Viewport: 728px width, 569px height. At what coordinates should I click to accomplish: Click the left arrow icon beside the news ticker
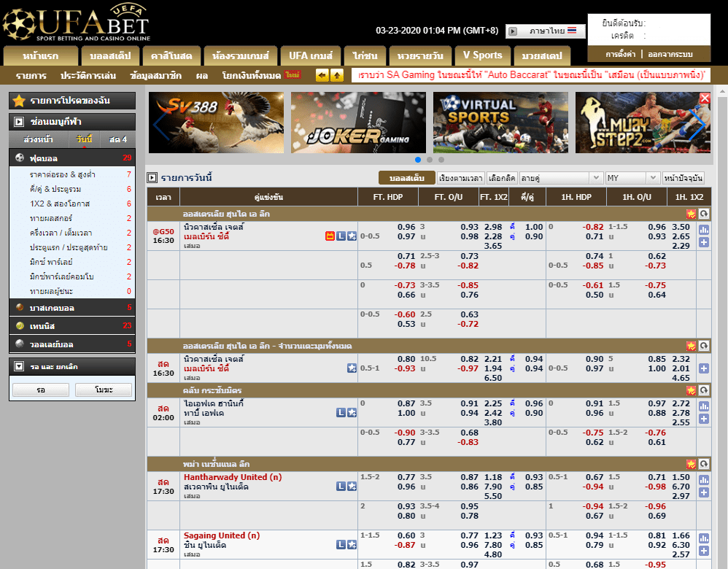(x=322, y=75)
